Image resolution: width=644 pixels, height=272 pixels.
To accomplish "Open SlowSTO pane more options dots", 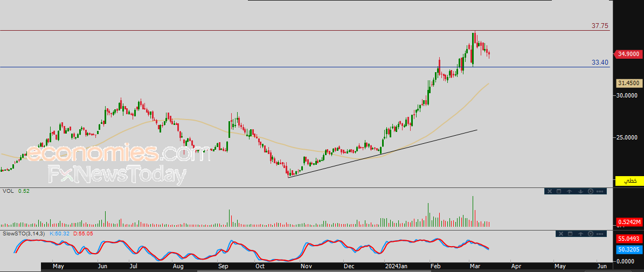I will pos(600,234).
